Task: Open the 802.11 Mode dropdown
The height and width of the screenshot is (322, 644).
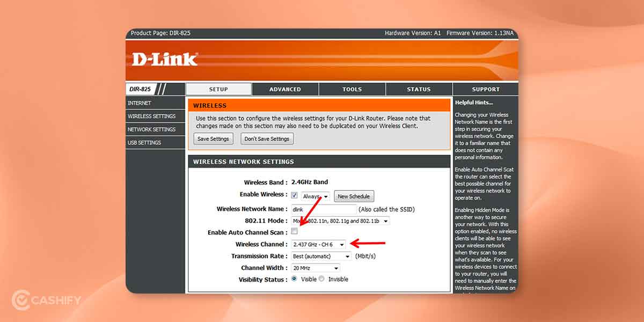Action: tap(341, 221)
